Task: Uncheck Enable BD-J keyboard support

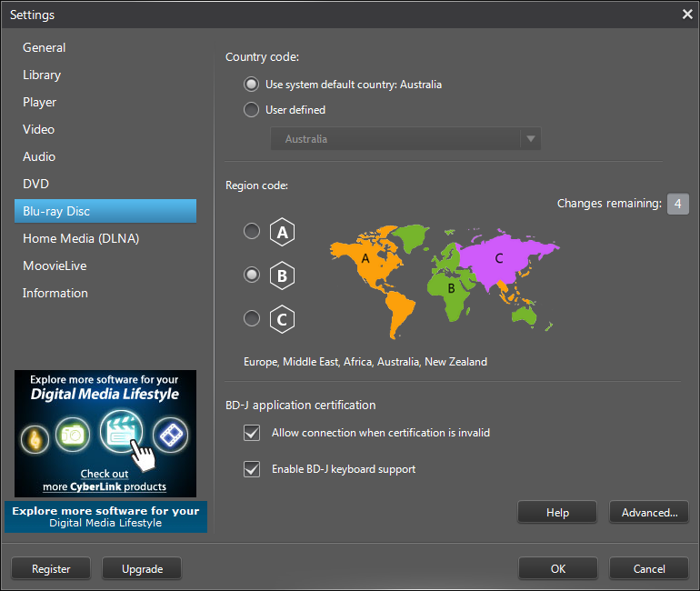Action: 252,469
